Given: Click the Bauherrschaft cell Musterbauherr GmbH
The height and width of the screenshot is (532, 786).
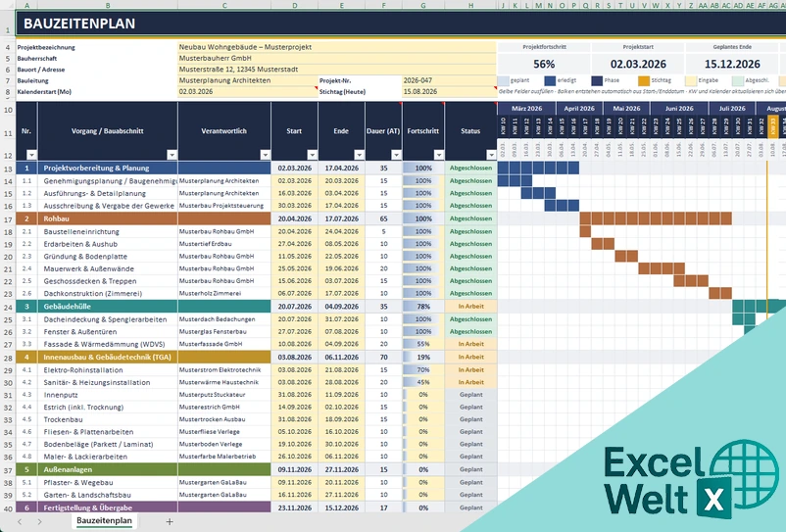Looking at the screenshot, I should (x=337, y=58).
